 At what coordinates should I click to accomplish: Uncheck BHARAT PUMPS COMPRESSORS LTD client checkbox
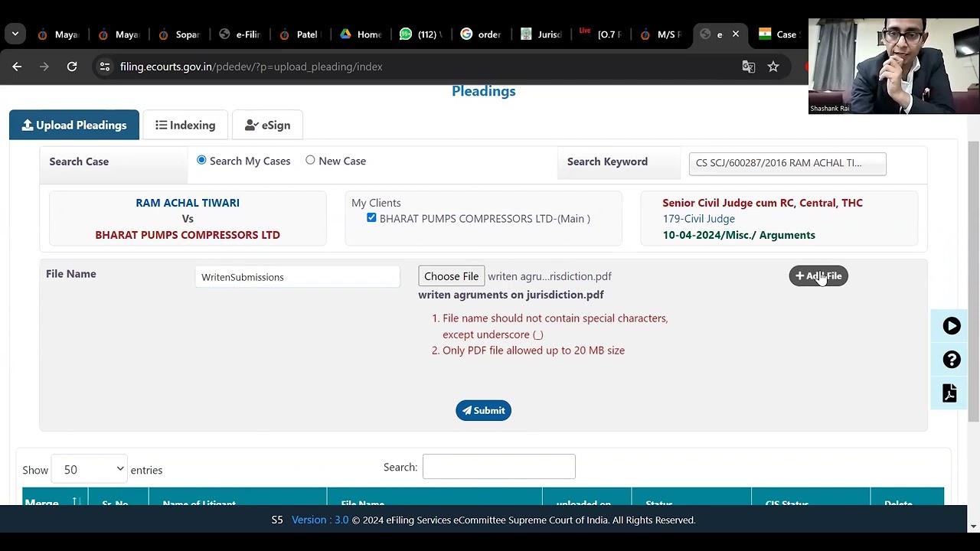tap(371, 218)
